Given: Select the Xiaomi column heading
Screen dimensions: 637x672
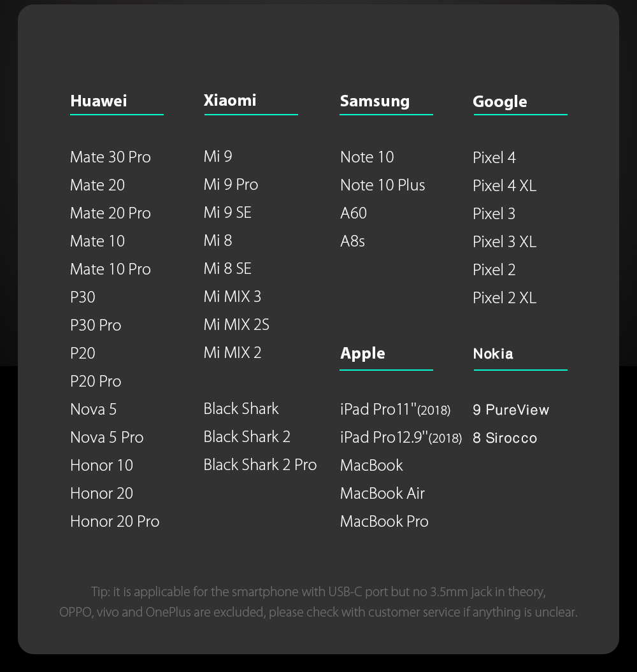Looking at the screenshot, I should [230, 100].
